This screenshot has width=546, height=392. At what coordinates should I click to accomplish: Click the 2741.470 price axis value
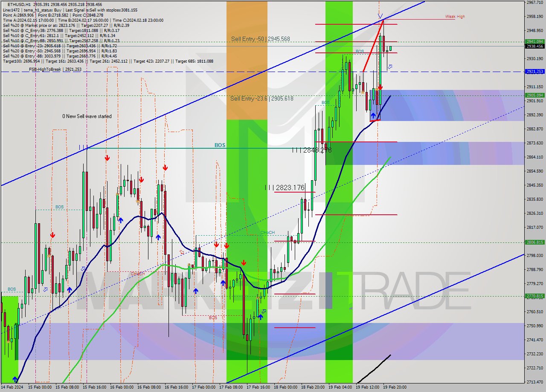[x=534, y=340]
